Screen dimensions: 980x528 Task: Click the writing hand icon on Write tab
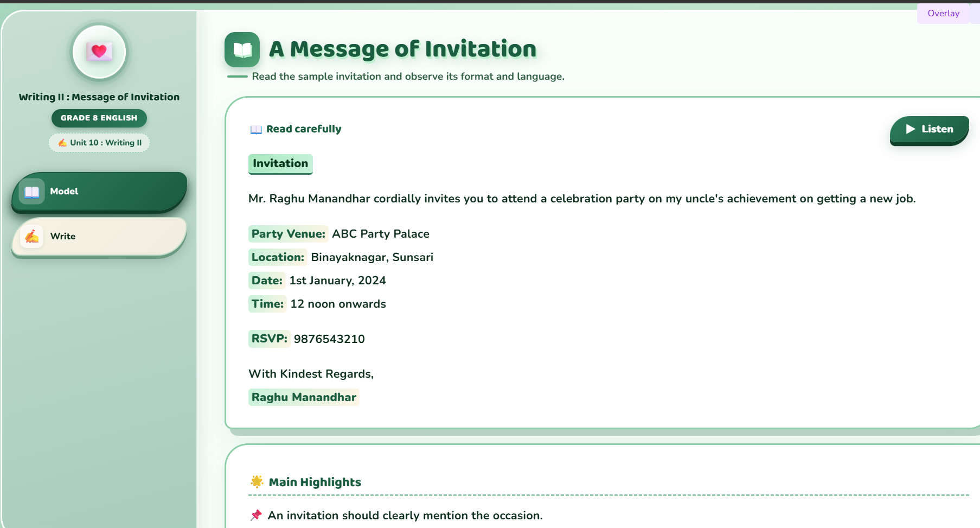(32, 237)
